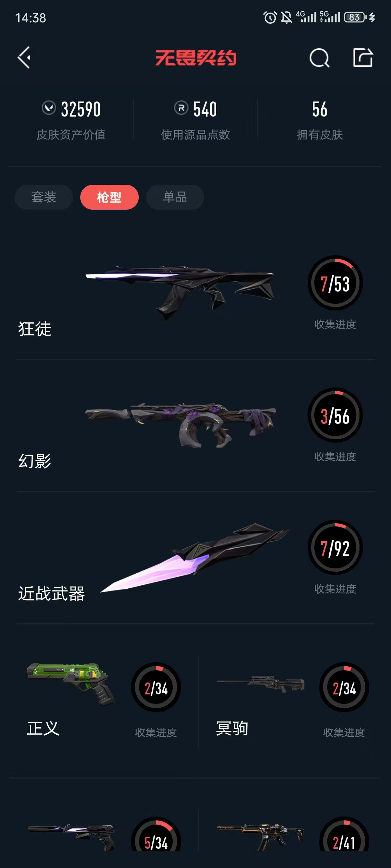The height and width of the screenshot is (868, 391).
Task: Open the 近战武器 knife skin image
Action: click(195, 558)
